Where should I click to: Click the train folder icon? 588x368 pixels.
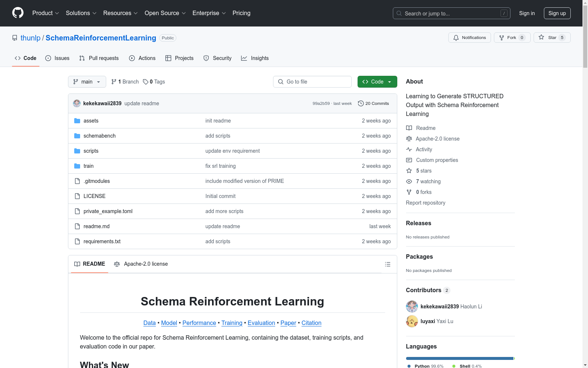[77, 166]
